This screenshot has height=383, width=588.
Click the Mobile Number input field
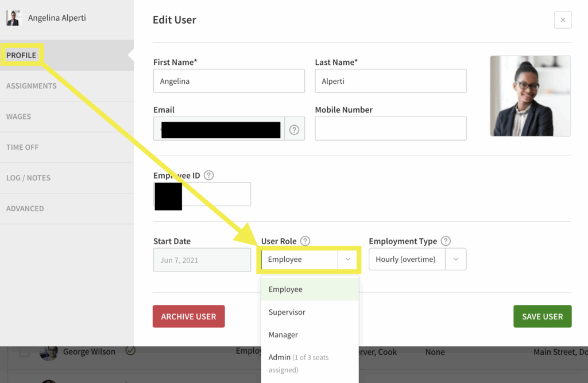[390, 129]
